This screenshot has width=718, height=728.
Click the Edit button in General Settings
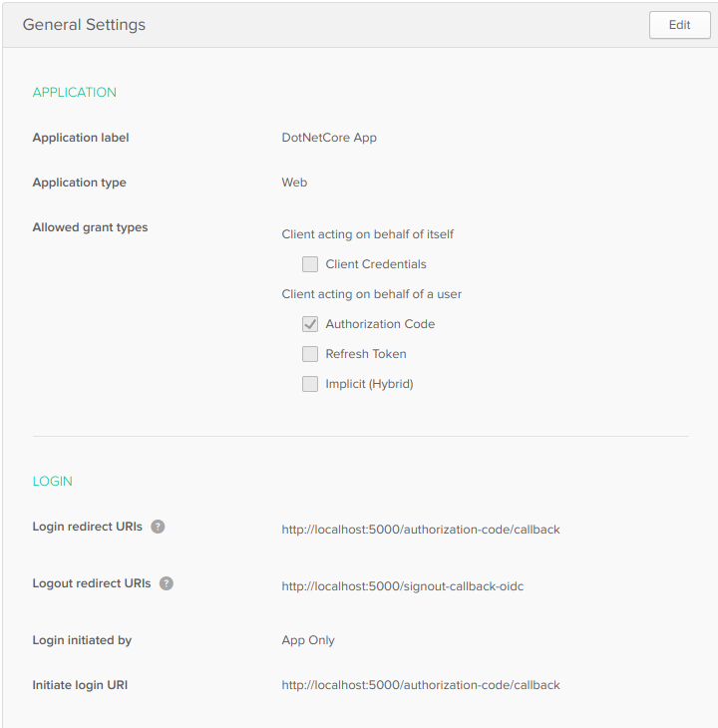[679, 25]
